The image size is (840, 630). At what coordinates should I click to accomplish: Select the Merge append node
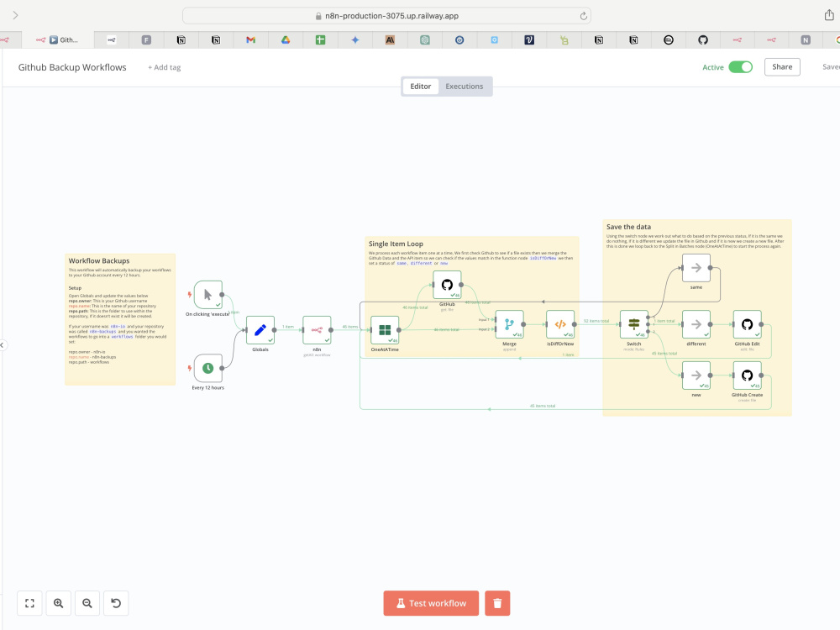(510, 324)
